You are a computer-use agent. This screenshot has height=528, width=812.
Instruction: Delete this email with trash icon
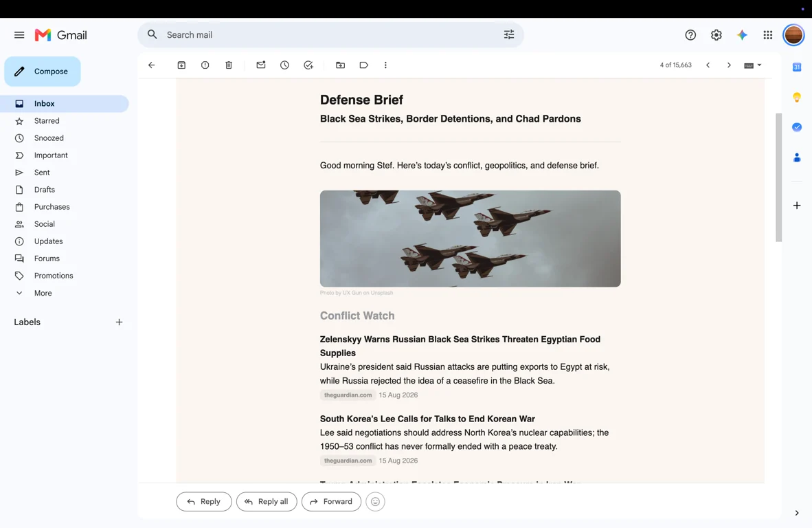pyautogui.click(x=229, y=65)
